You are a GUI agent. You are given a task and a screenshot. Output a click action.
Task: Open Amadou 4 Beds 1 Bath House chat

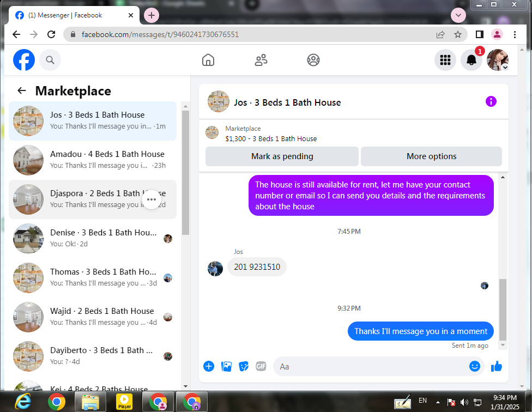click(x=93, y=160)
